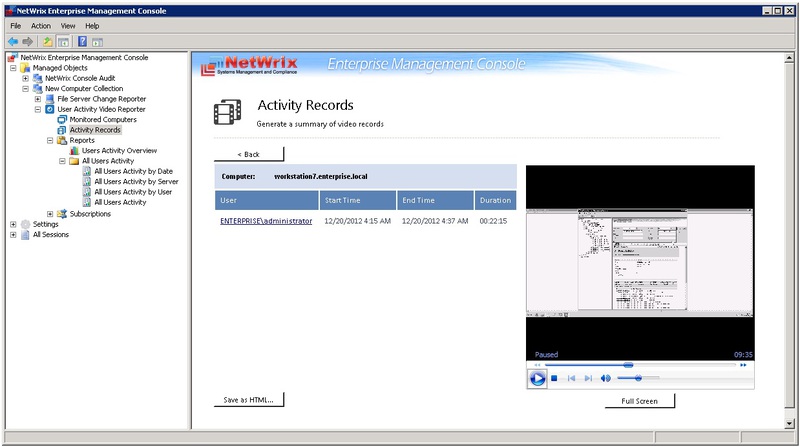Click the Settings gear icon

pos(25,224)
